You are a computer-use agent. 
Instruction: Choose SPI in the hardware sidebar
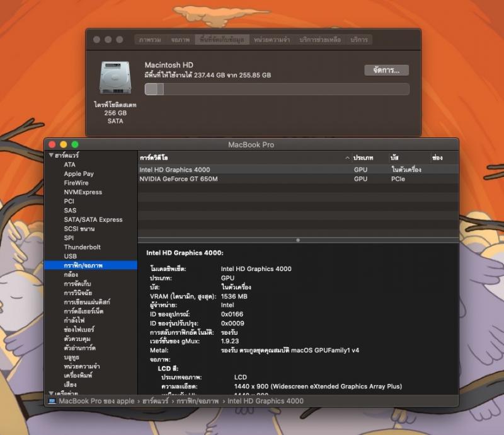(69, 238)
